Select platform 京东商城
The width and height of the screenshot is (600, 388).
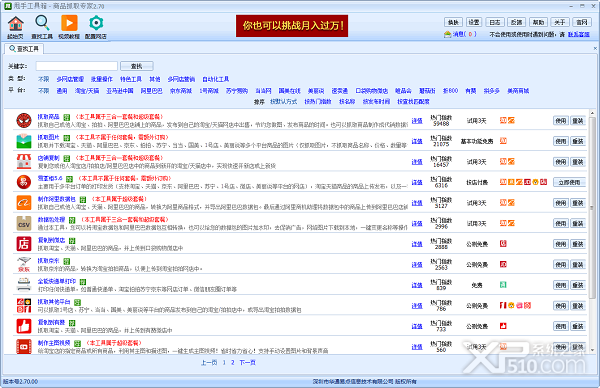(x=181, y=91)
